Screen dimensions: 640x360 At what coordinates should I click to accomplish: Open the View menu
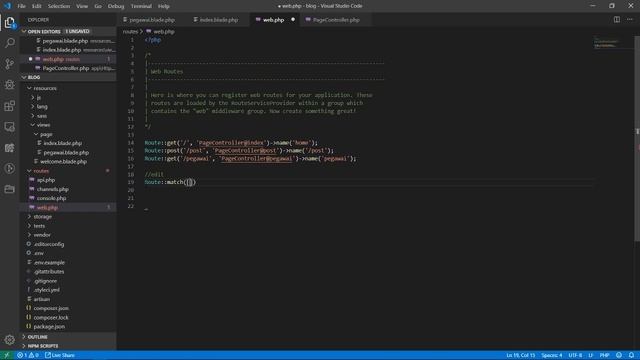(82, 6)
